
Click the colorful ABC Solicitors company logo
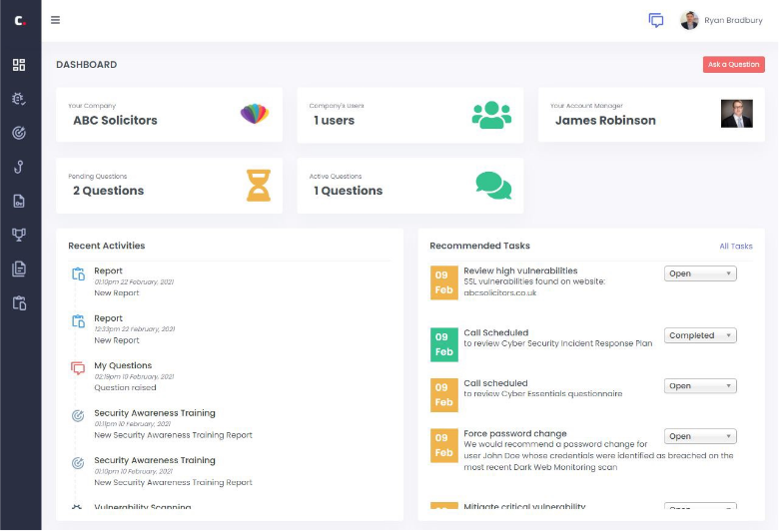click(x=255, y=114)
